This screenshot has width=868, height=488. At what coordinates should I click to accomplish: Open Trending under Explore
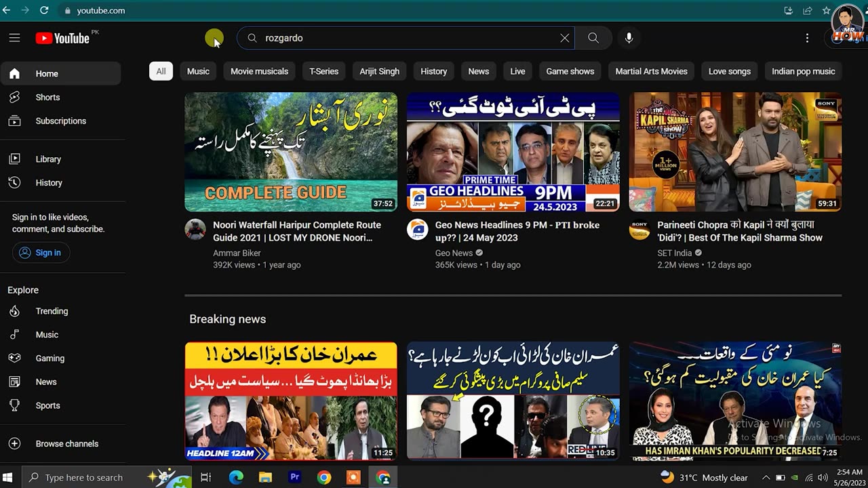click(x=61, y=310)
